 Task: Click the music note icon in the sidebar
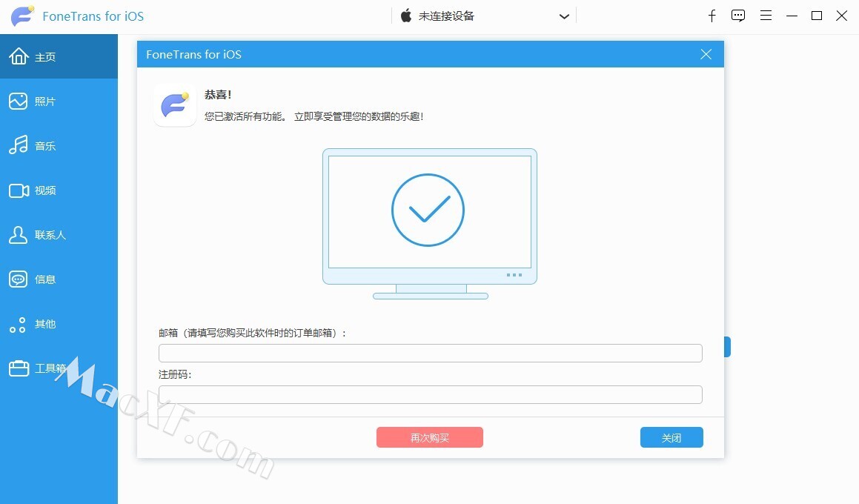coord(18,145)
